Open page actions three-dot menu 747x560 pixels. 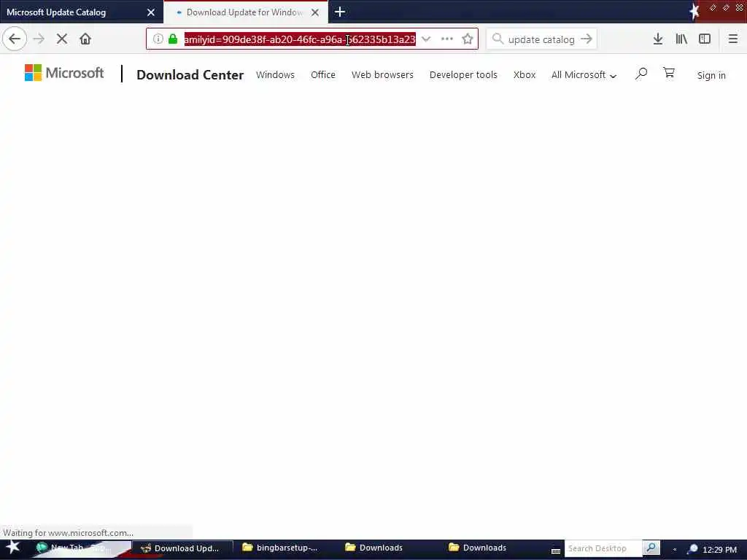447,39
